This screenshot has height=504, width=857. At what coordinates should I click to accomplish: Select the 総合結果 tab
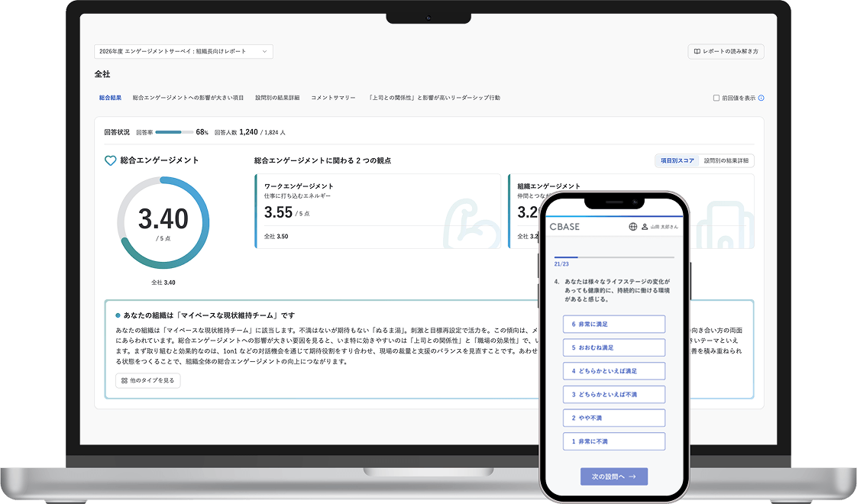(x=111, y=98)
